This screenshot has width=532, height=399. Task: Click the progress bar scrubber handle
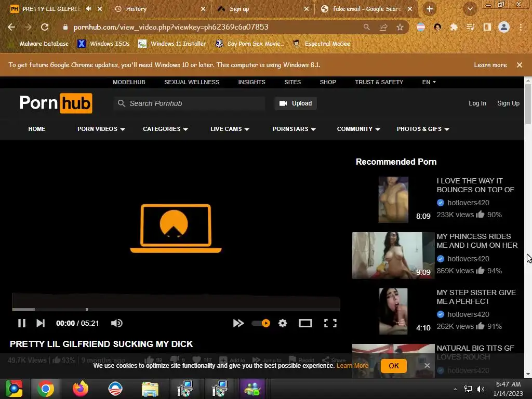(87, 310)
